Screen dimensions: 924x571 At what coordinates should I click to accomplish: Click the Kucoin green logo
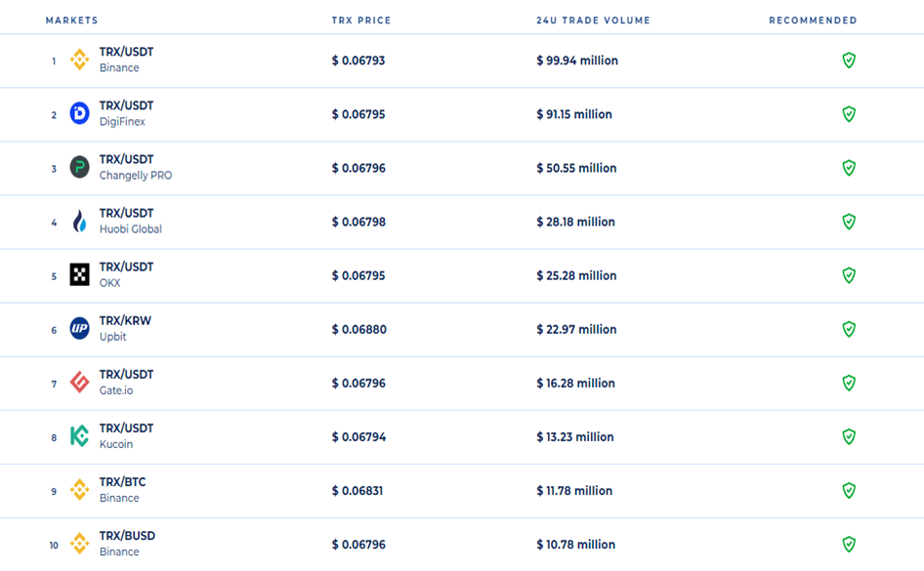[79, 436]
